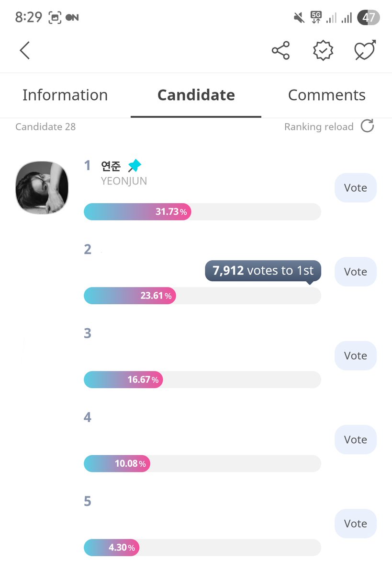Open YEONJUN's profile thumbnail

click(x=42, y=187)
